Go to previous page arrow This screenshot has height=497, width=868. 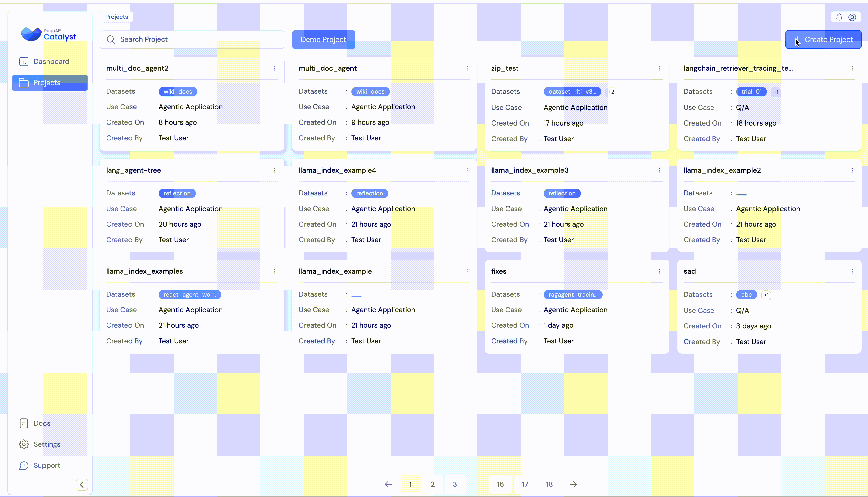click(388, 484)
